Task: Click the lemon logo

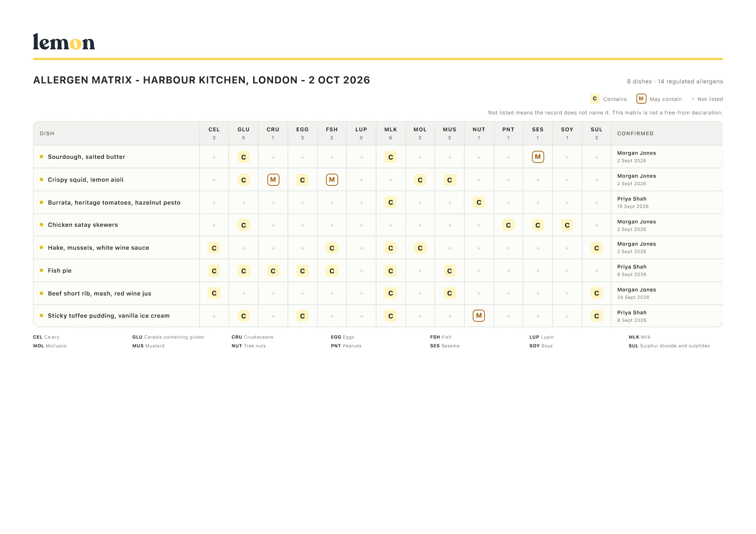Action: pos(64,42)
